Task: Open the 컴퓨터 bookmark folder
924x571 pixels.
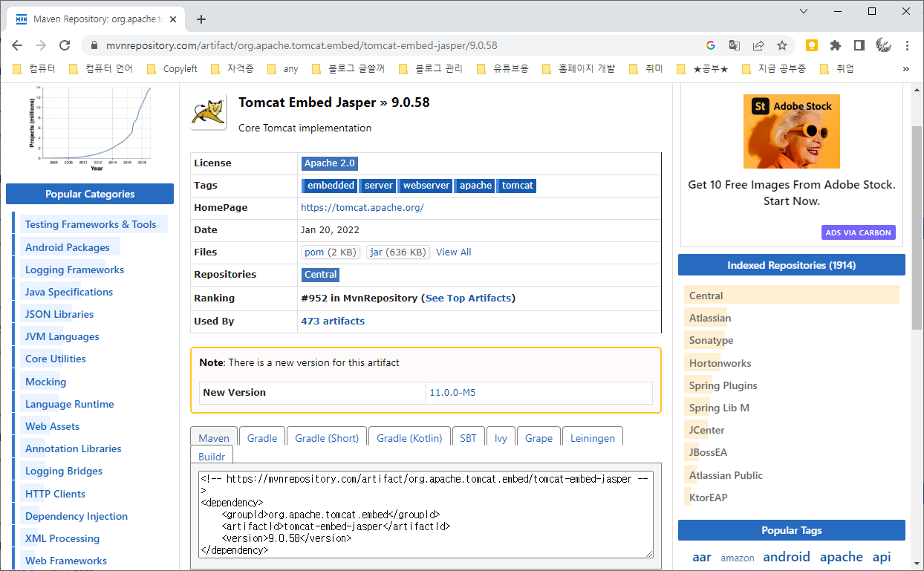Action: click(x=34, y=68)
